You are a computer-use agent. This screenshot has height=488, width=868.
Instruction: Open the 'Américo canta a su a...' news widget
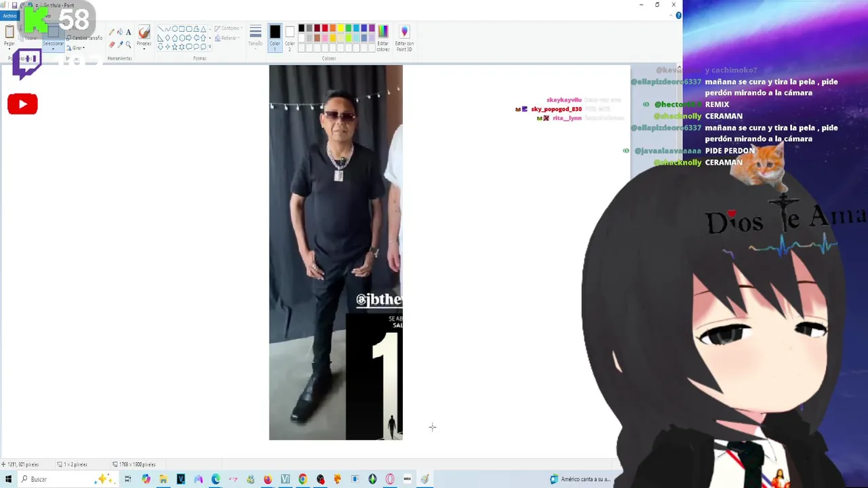point(580,479)
